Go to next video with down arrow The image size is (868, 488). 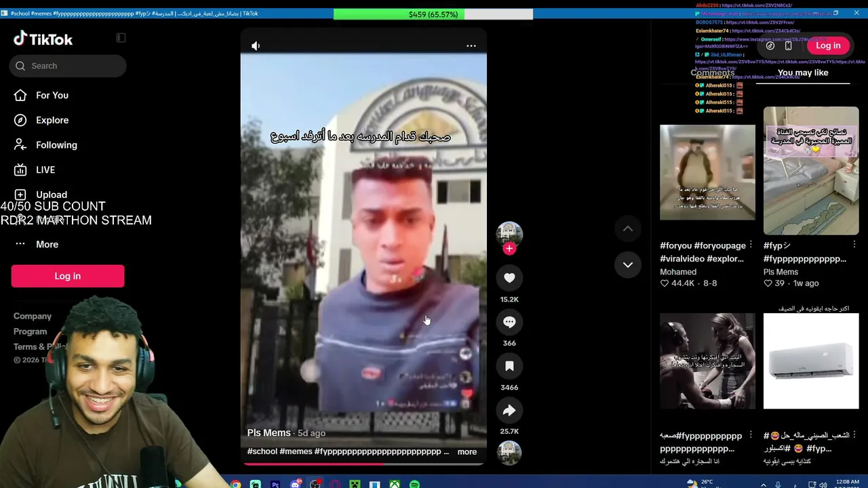tap(628, 264)
